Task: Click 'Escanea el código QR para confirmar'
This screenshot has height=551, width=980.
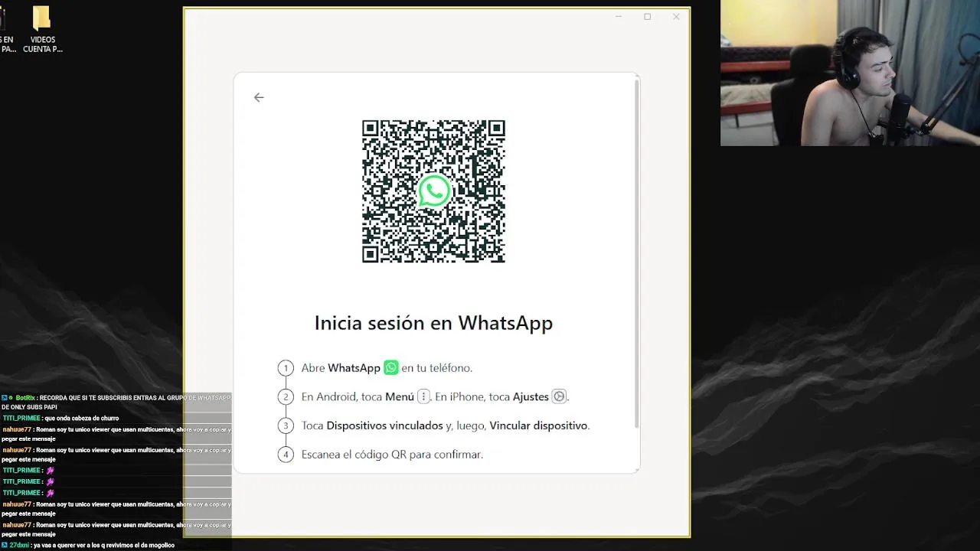Action: point(392,455)
